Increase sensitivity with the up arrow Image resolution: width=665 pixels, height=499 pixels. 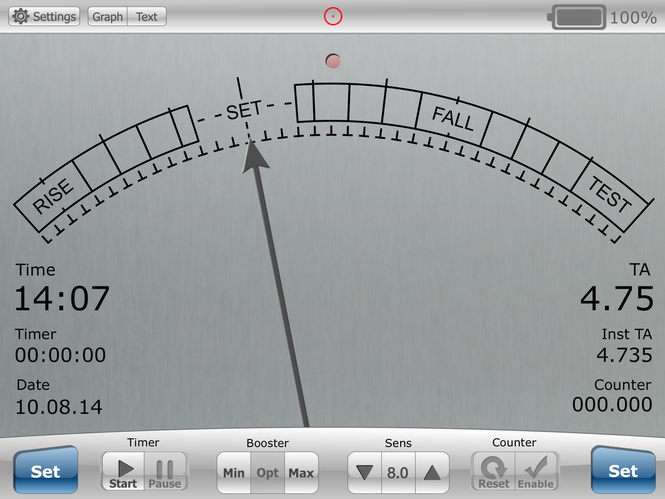(431, 472)
